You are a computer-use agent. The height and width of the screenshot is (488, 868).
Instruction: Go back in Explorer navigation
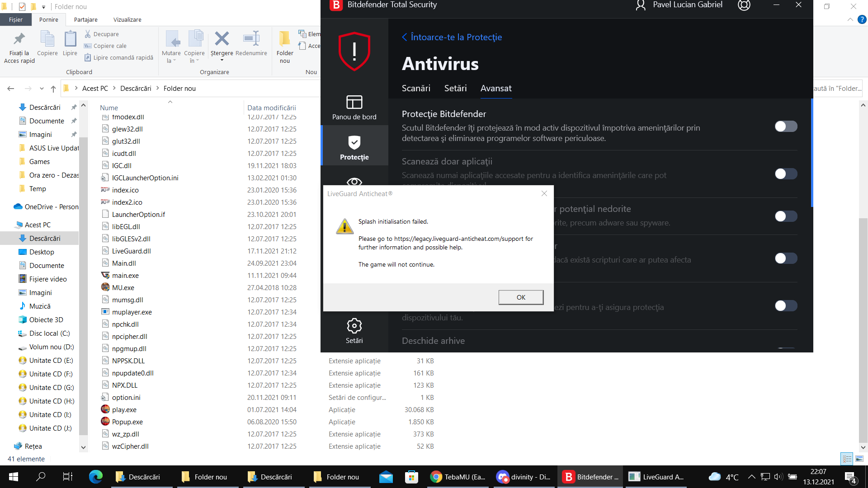point(11,89)
